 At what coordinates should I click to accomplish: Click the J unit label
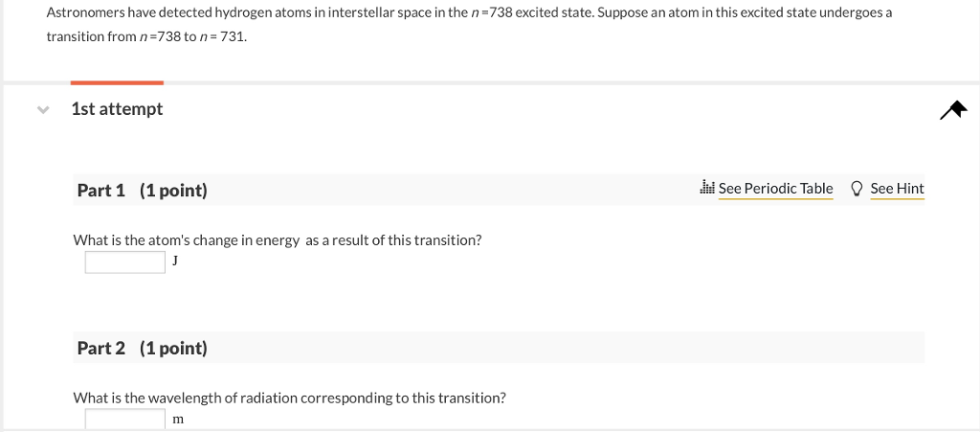click(x=176, y=260)
